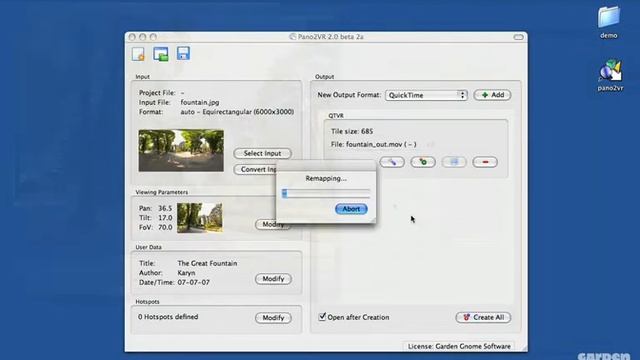Click the Save project floppy icon

[x=183, y=53]
